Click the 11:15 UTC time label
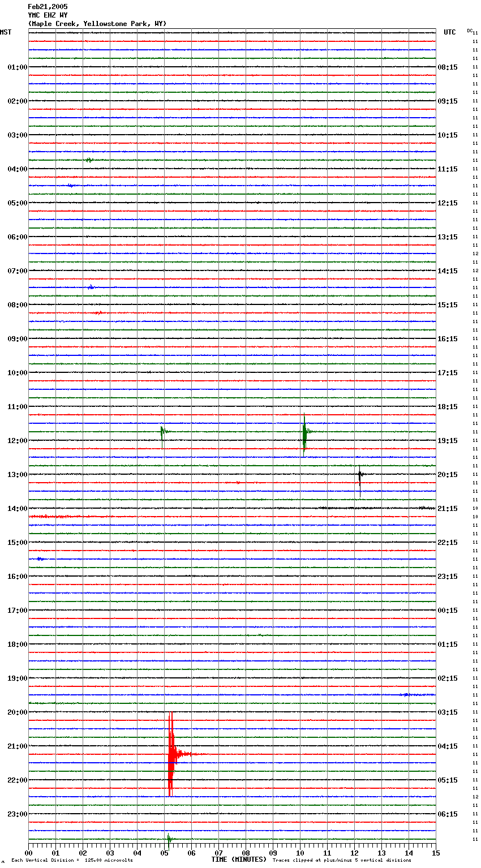This screenshot has height=868, width=481. (x=448, y=169)
